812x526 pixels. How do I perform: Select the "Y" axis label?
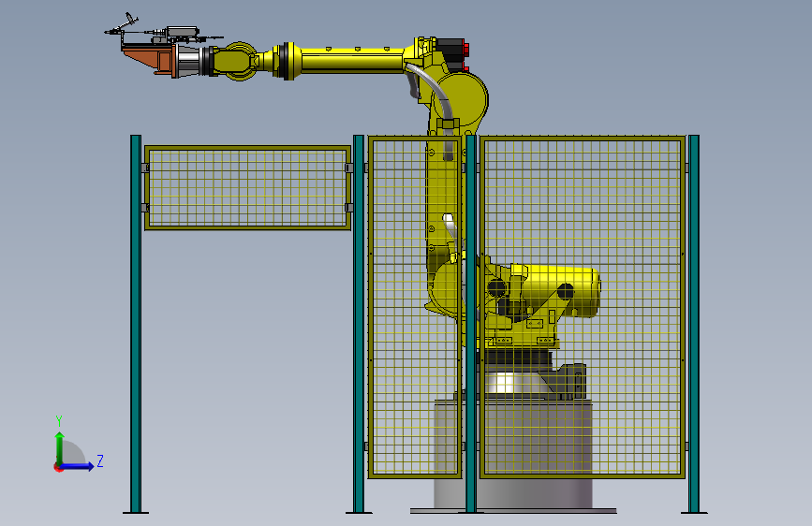[x=59, y=421]
